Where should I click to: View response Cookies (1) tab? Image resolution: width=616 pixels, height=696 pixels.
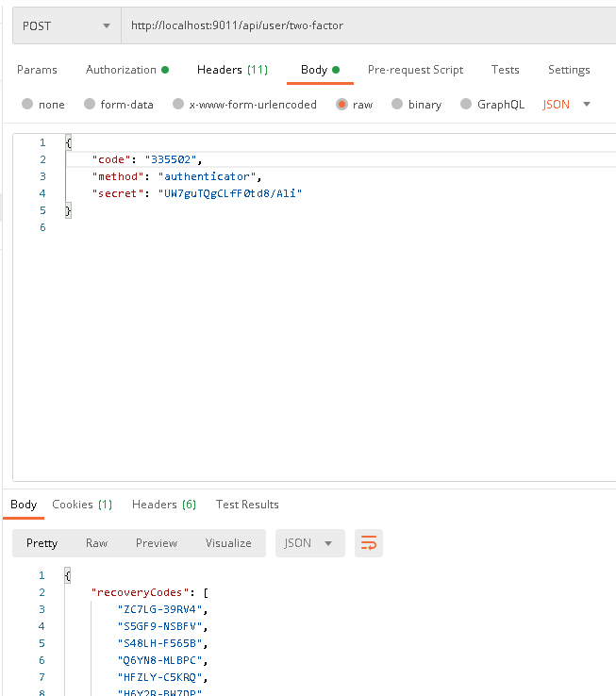pos(82,505)
